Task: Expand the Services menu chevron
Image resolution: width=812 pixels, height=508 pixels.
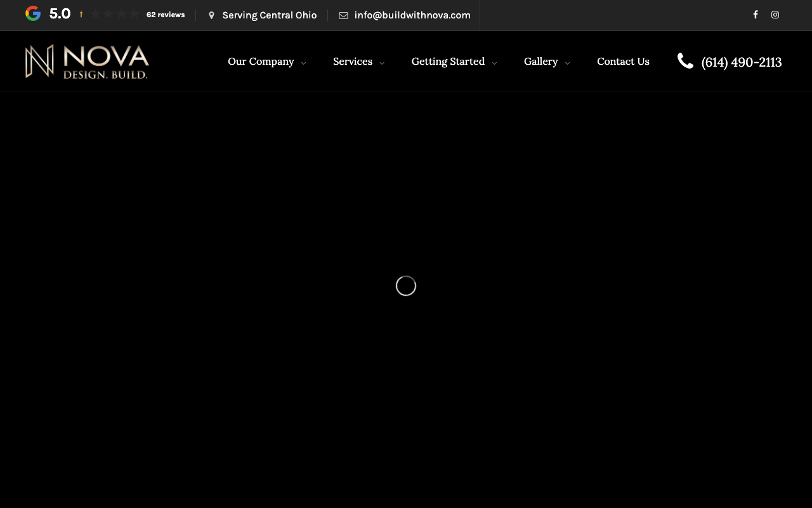Action: [x=382, y=63]
